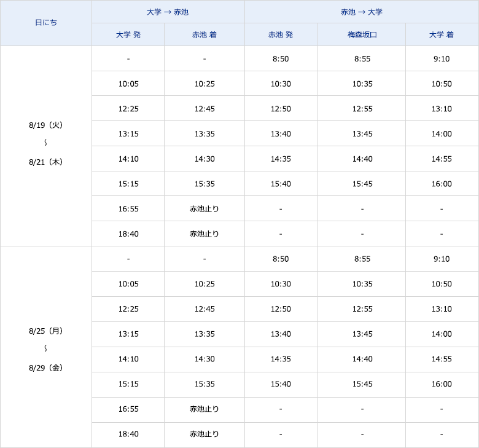Viewport: 479px width, 448px height.
Task: Select the date 8/21（木）
Action: click(46, 162)
